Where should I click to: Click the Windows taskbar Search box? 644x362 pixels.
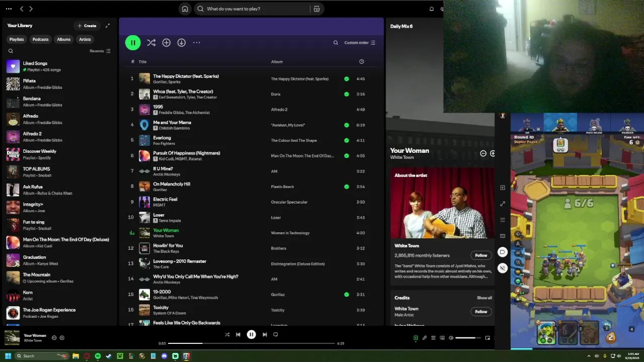[x=41, y=356]
